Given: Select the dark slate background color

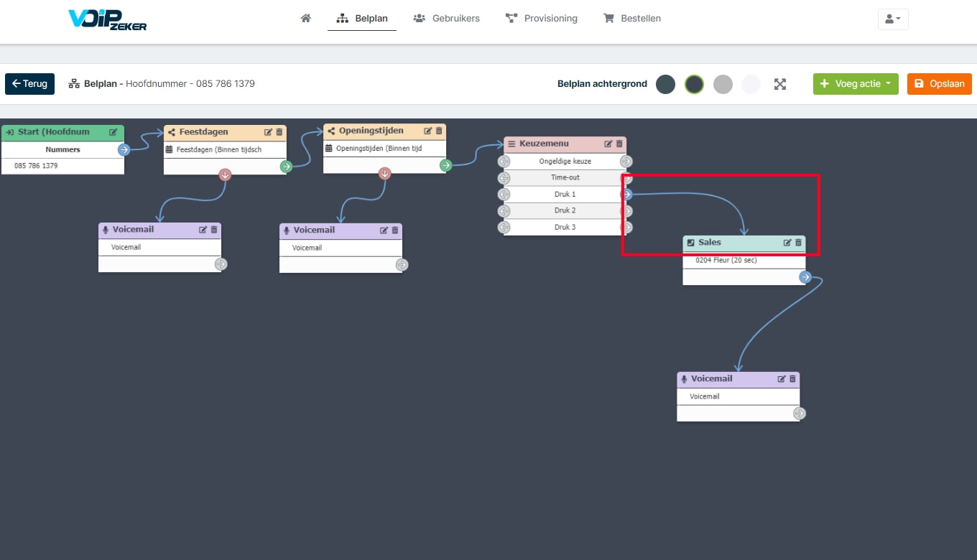Looking at the screenshot, I should click(665, 84).
